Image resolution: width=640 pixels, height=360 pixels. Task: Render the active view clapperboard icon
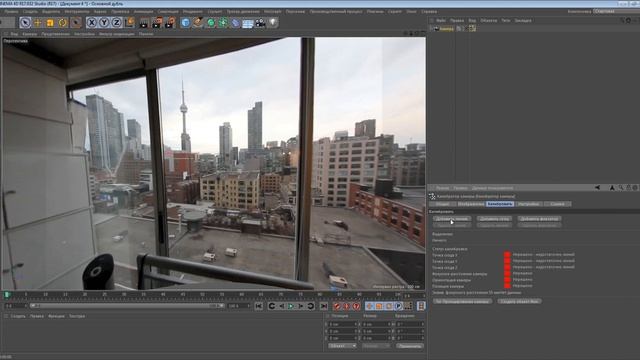coord(144,23)
